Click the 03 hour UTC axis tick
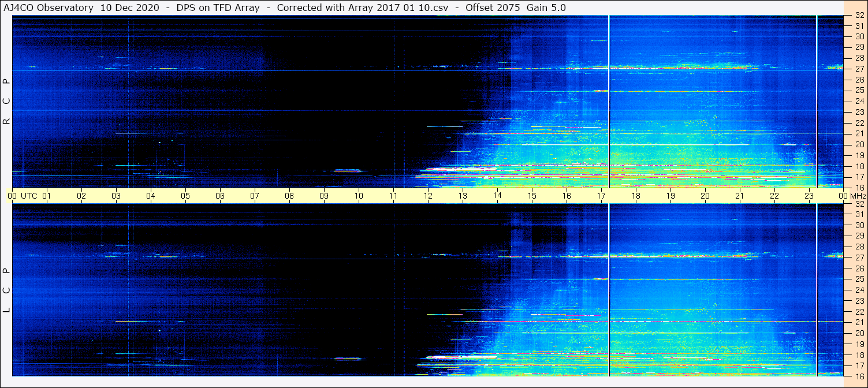This screenshot has width=868, height=388. pyautogui.click(x=116, y=196)
